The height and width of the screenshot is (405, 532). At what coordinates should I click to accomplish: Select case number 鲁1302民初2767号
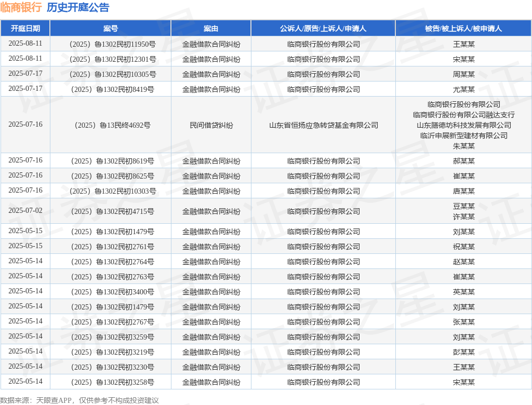(113, 322)
